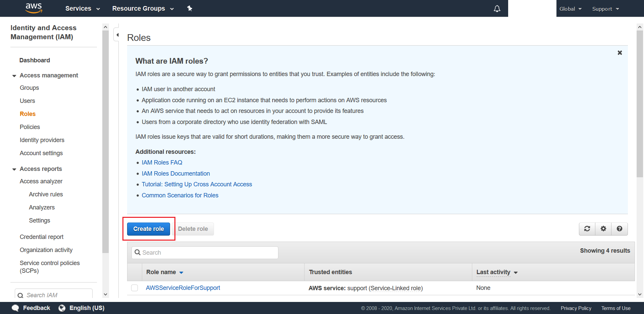The image size is (644, 314).
Task: Open Access analyzer page
Action: [x=41, y=181]
